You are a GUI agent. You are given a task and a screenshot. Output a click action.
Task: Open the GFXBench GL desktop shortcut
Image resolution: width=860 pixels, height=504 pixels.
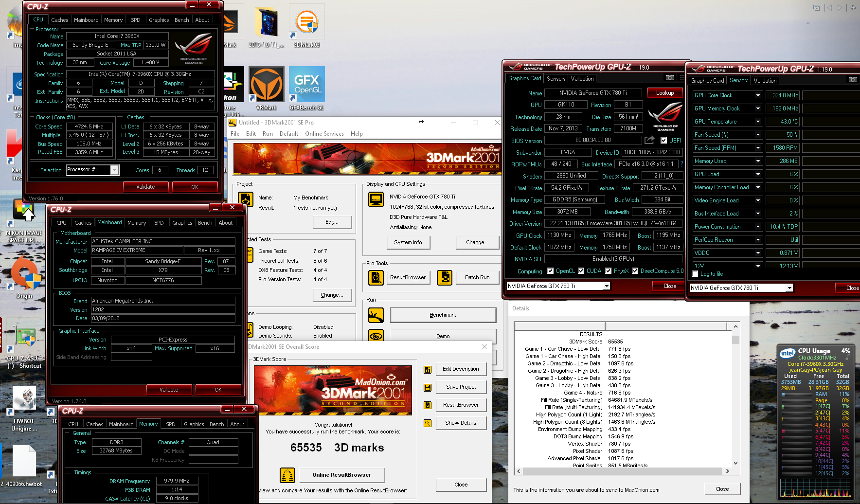pos(307,89)
